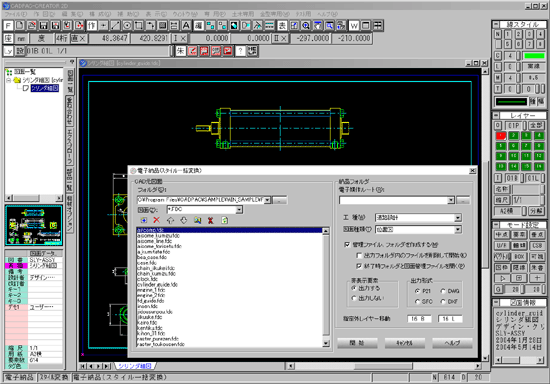Click the '作' create toolbar button
The image size is (550, 384).
pyautogui.click(x=92, y=26)
